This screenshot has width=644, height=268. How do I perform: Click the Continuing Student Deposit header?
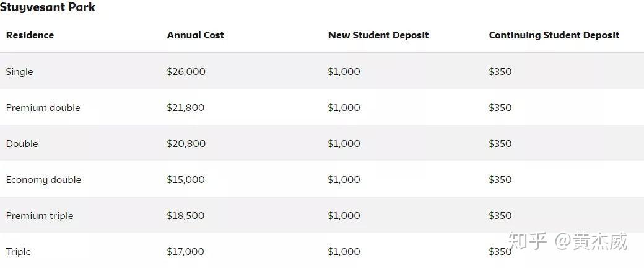[x=554, y=35]
